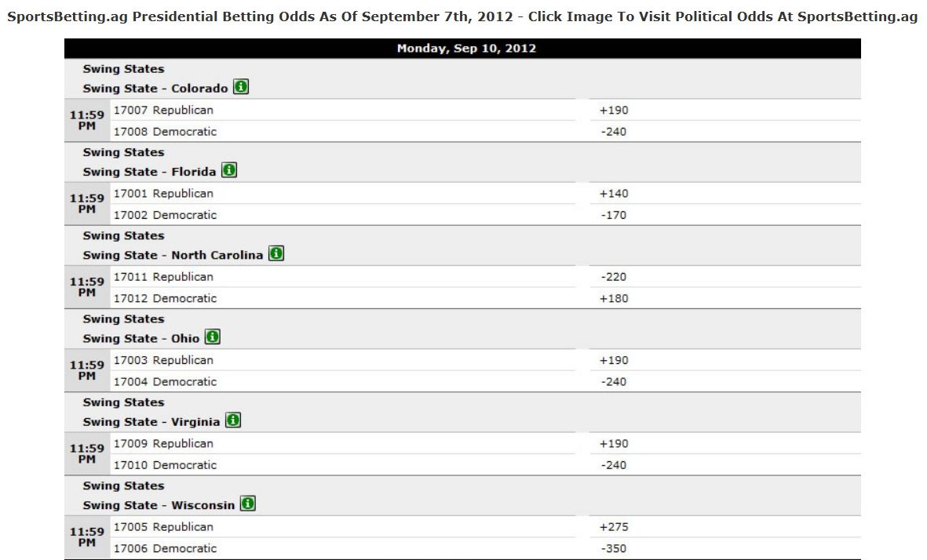Click the Monday, Sep 10, 2012 header bar
Image resolution: width=927 pixels, height=560 pixels.
point(462,49)
